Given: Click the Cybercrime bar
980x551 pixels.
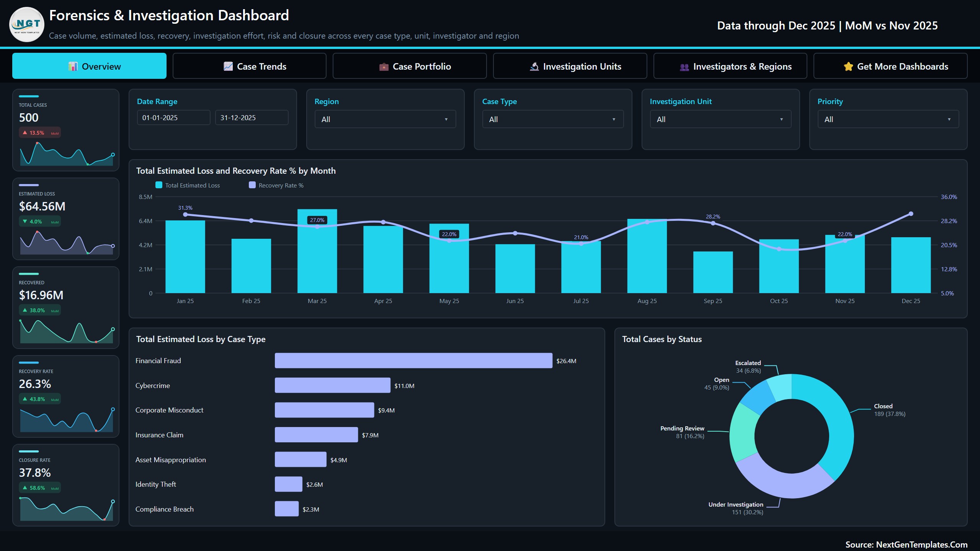Looking at the screenshot, I should [333, 385].
